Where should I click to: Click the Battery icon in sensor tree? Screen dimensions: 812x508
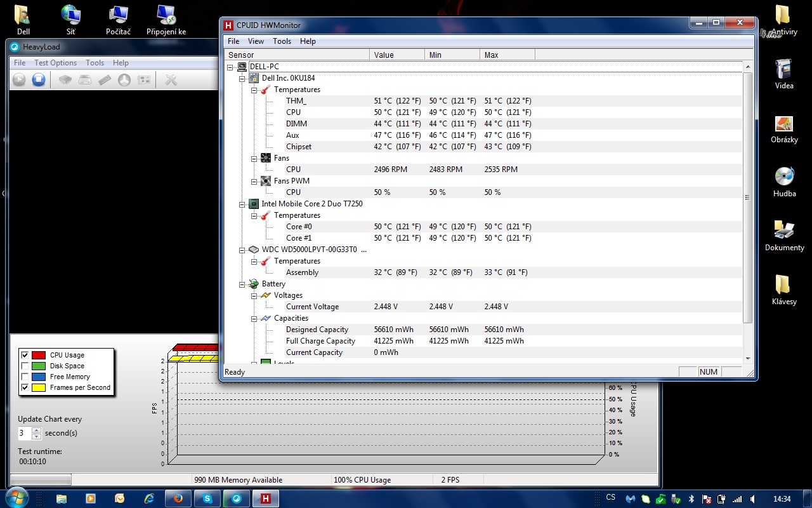(254, 284)
